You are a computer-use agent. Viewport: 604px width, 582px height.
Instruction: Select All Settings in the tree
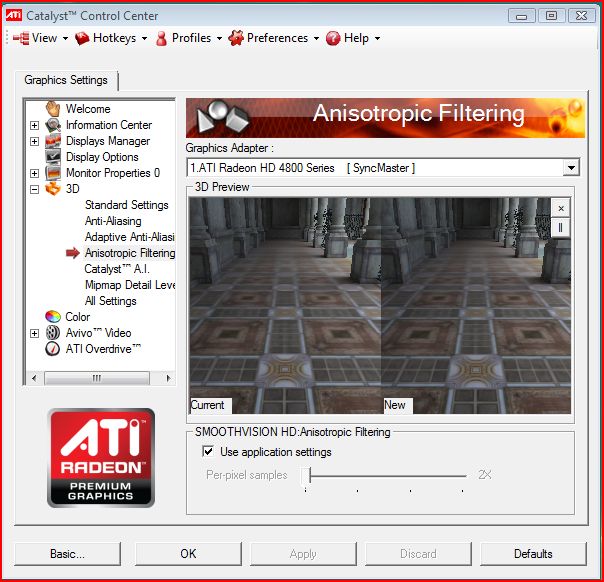111,301
